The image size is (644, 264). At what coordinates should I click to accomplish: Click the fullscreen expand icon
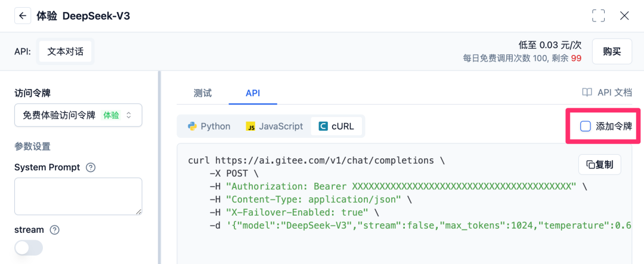tap(598, 16)
